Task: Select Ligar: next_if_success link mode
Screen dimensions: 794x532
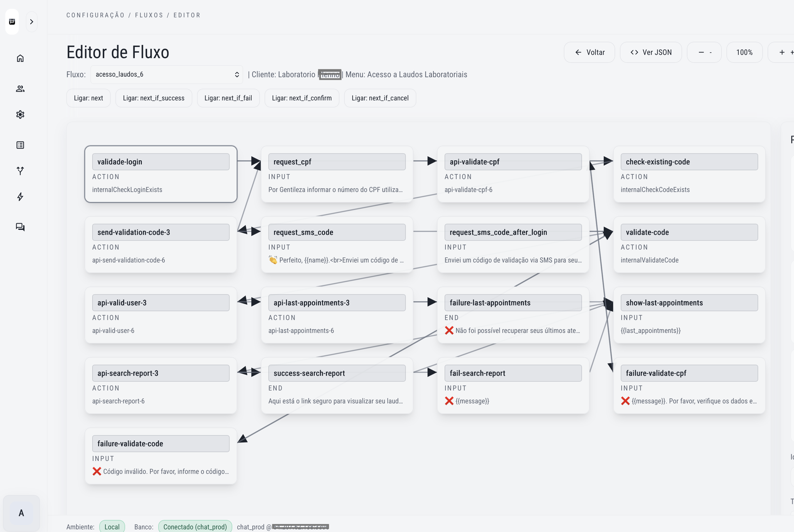Action: pyautogui.click(x=154, y=98)
